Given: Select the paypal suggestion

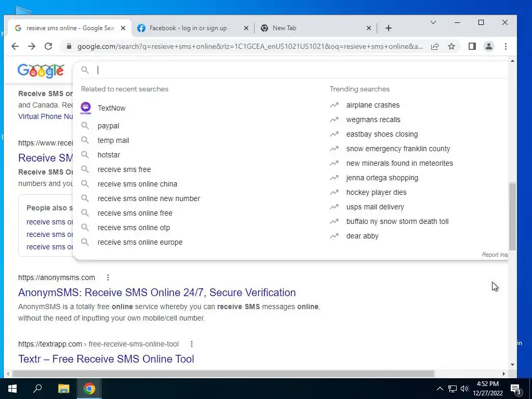Looking at the screenshot, I should [x=108, y=126].
